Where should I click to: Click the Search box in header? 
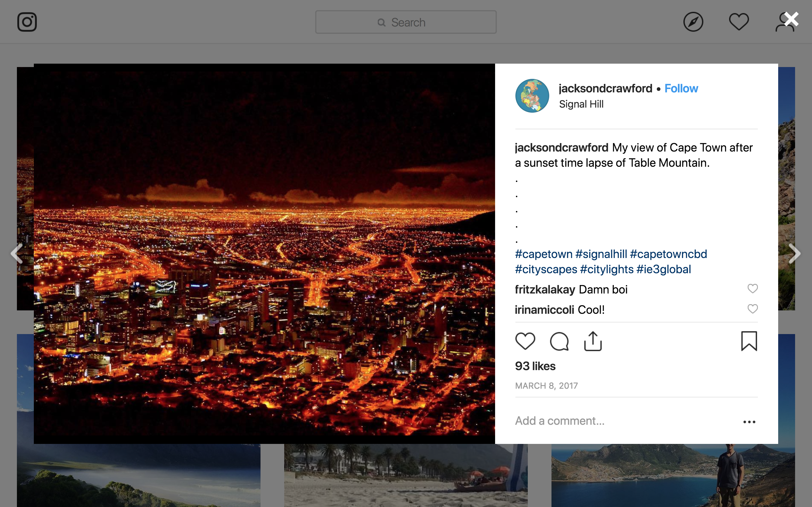click(x=406, y=22)
